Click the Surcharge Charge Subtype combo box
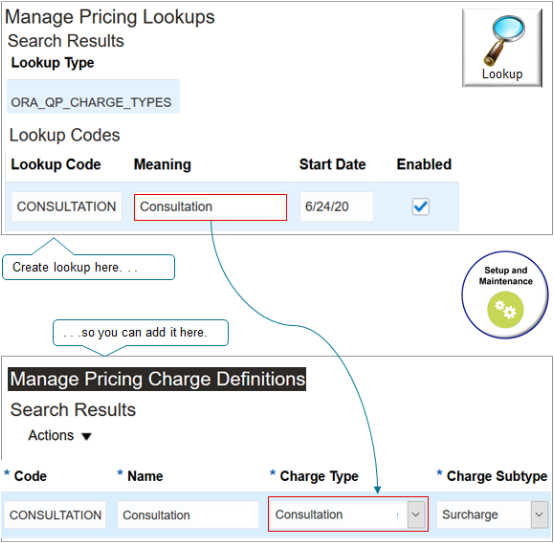Image resolution: width=554 pixels, height=543 pixels. 492,515
